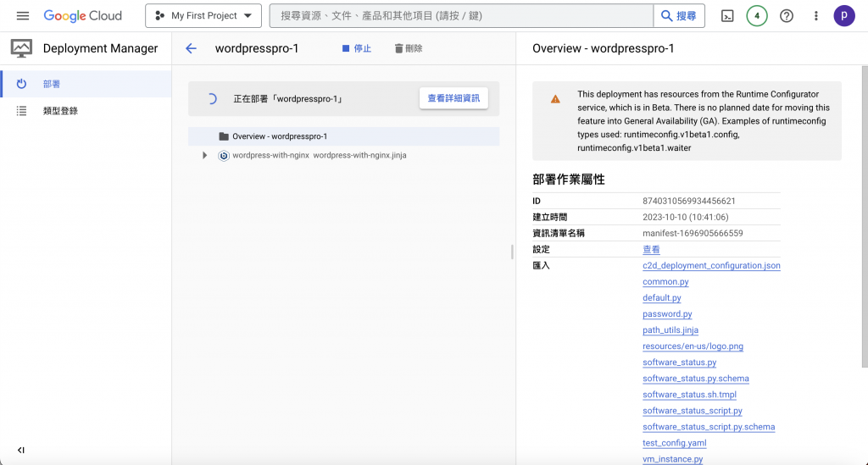Viewport: 868px width, 465px height.
Task: Open vm_instance.py link
Action: point(672,459)
